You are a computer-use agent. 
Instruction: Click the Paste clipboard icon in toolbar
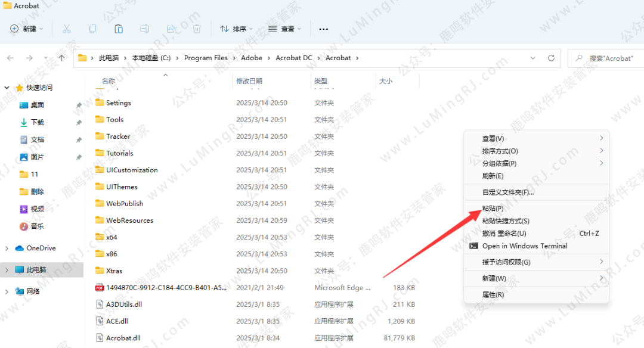119,29
